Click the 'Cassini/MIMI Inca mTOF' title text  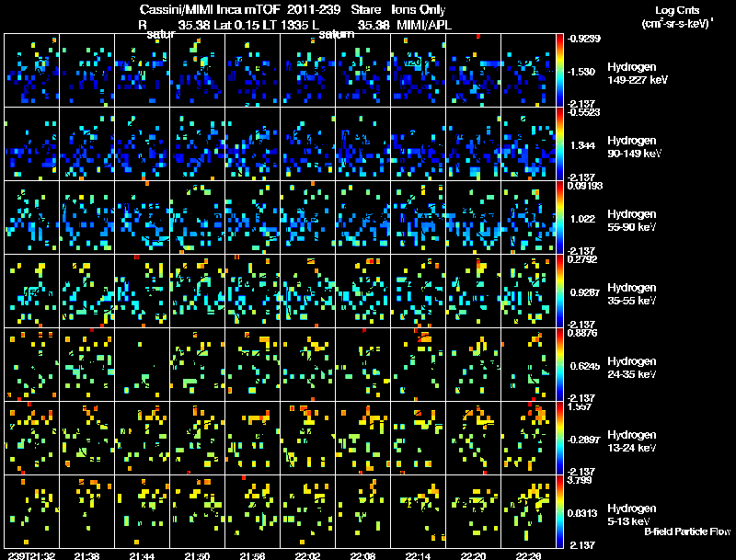pyautogui.click(x=211, y=9)
